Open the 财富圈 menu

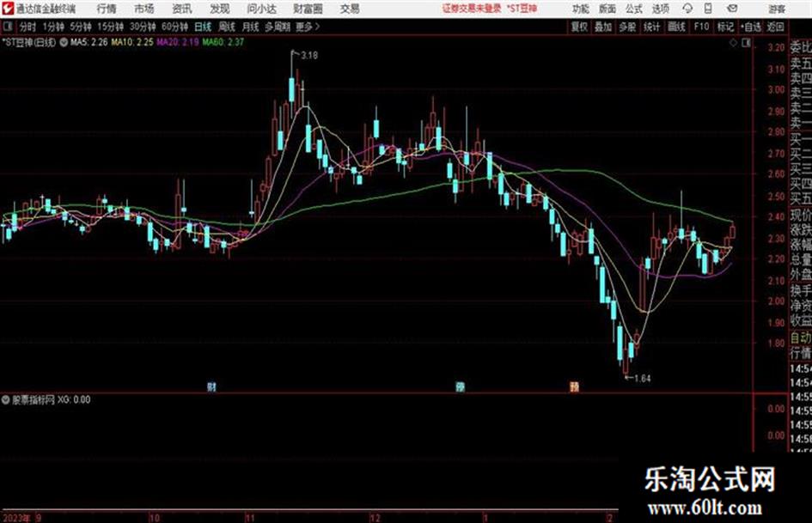point(308,9)
